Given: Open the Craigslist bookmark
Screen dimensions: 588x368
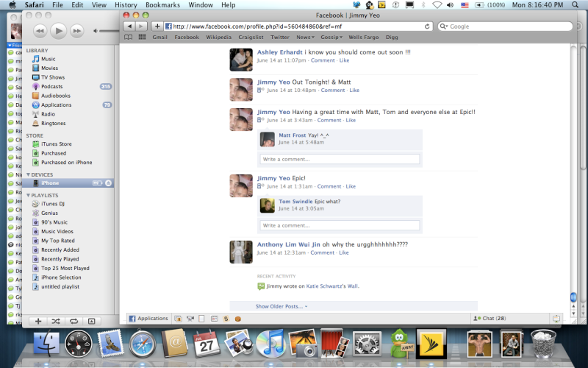Looking at the screenshot, I should pyautogui.click(x=251, y=38).
